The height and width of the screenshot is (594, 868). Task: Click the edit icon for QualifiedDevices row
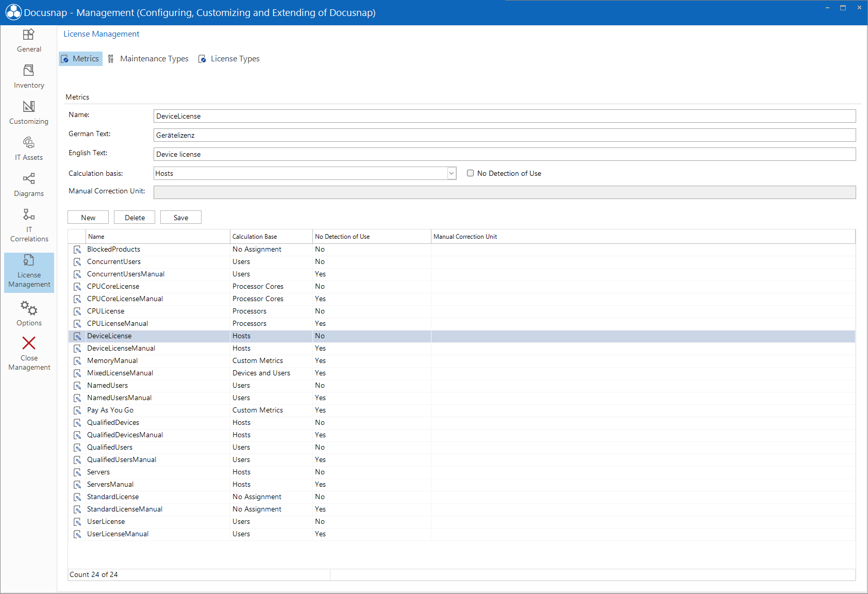point(77,423)
